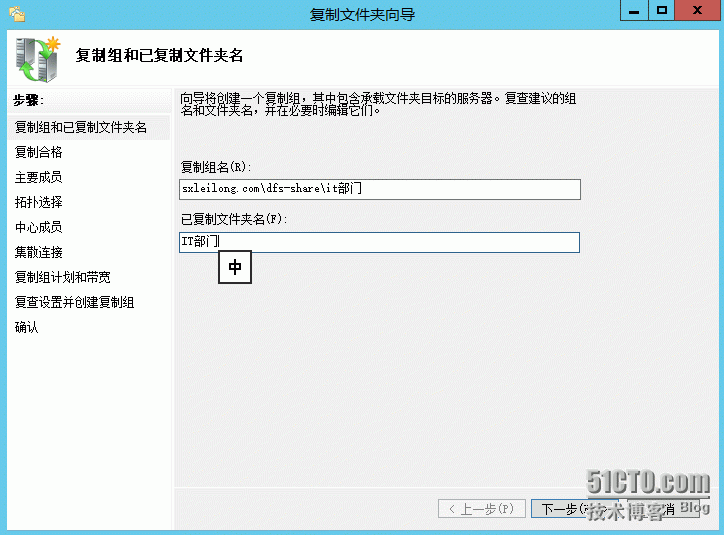Select step 复制合格
Screen dimensions: 724x535
click(38, 152)
